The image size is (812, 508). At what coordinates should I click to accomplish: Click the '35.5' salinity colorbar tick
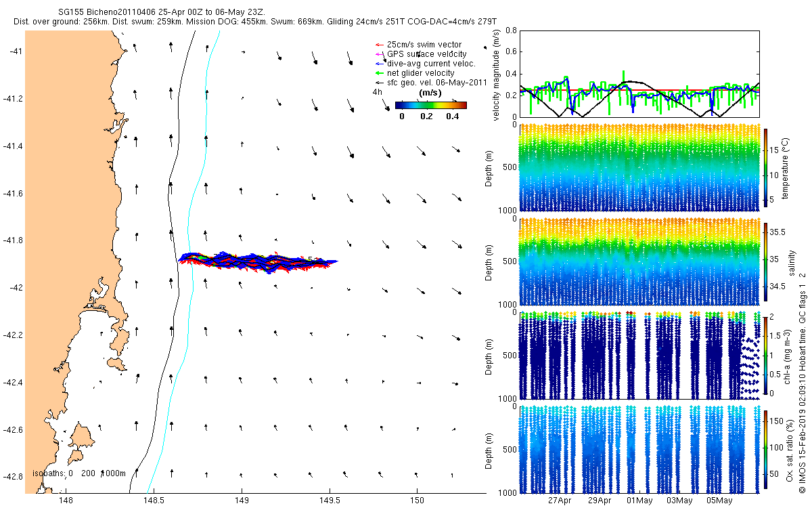coord(777,232)
